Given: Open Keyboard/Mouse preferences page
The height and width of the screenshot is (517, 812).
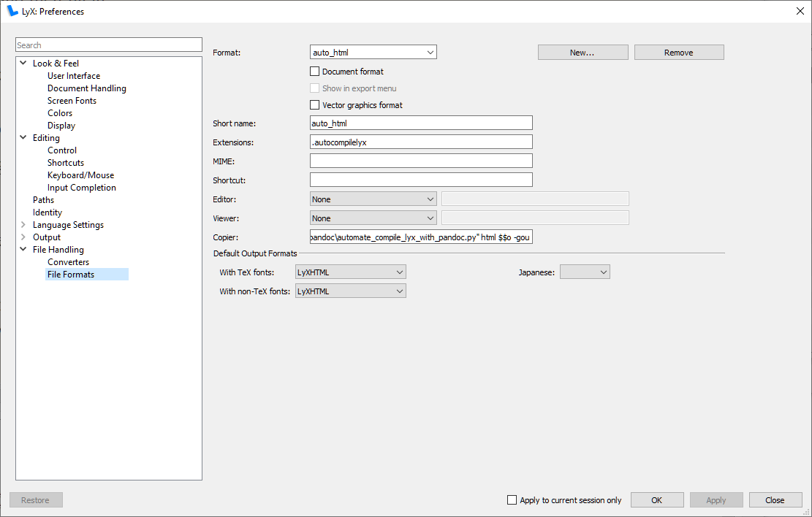Looking at the screenshot, I should click(x=80, y=175).
